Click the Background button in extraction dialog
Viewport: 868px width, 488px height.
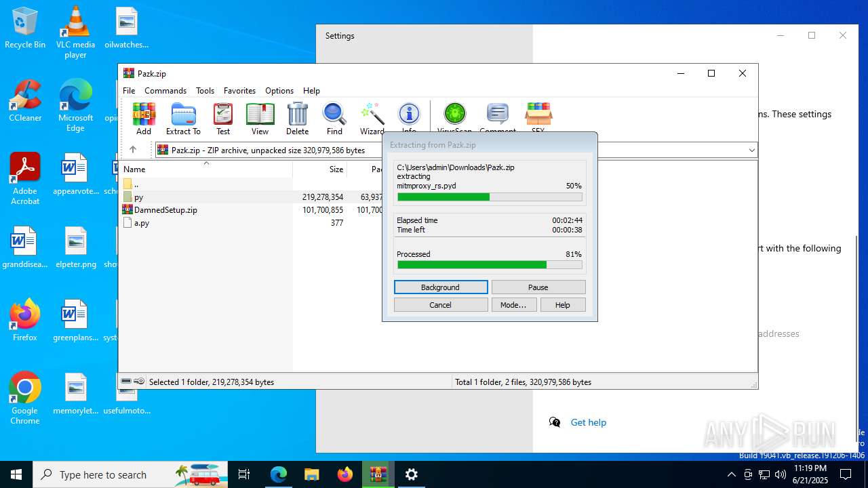(x=441, y=287)
